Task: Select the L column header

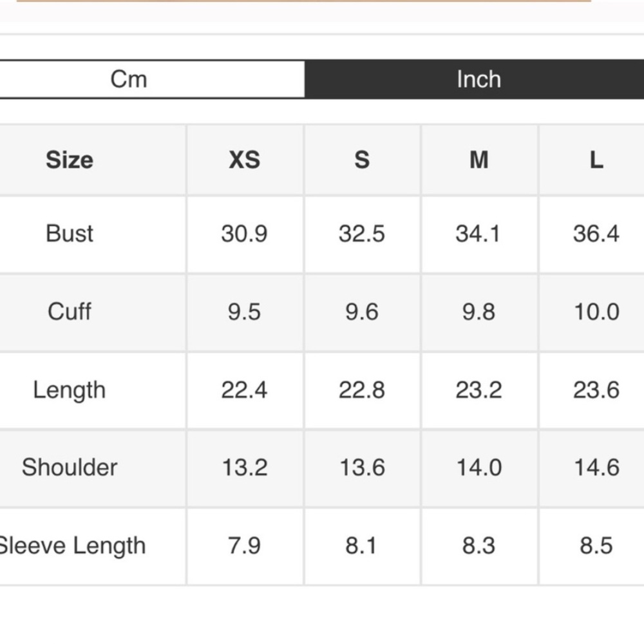Action: click(596, 160)
